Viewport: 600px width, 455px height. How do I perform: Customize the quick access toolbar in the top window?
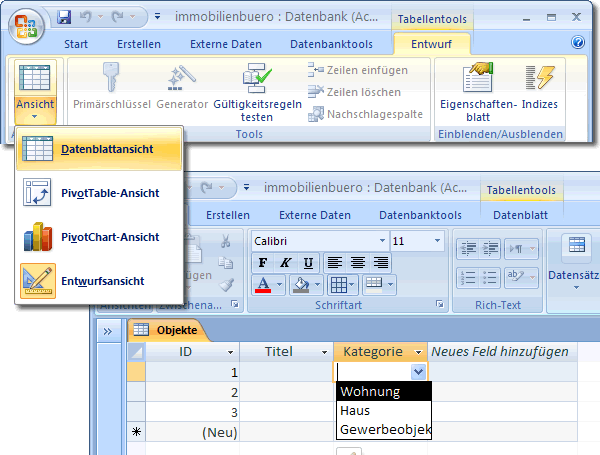coord(157,17)
